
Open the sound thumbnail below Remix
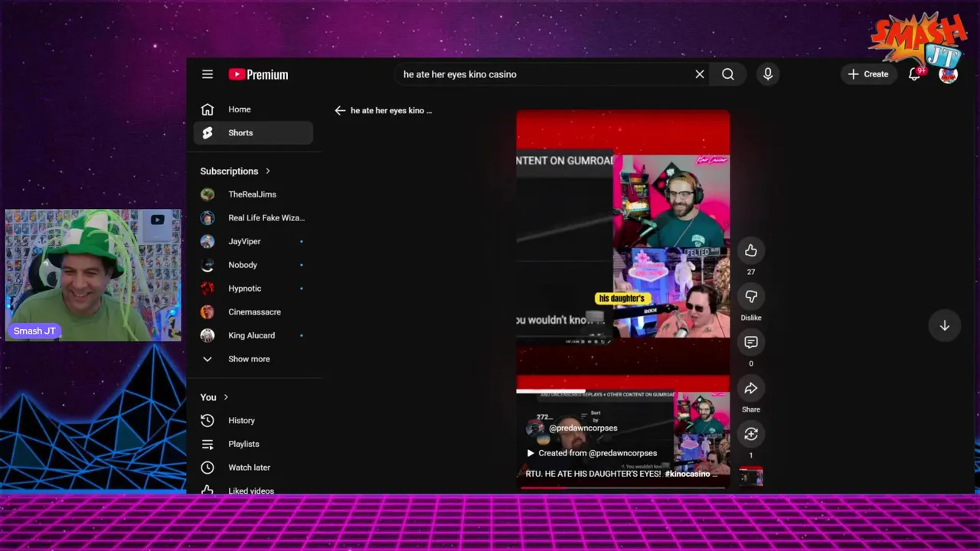(x=751, y=478)
